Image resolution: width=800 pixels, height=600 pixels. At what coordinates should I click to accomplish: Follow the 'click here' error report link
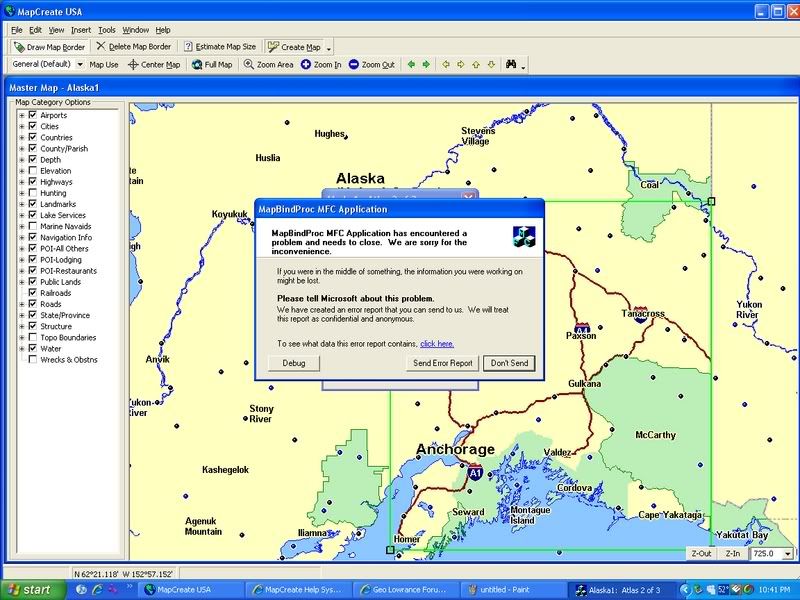point(437,343)
